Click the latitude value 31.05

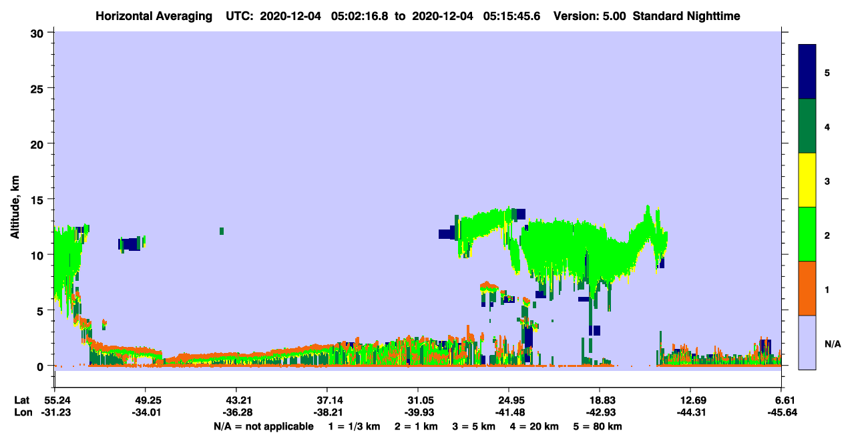[x=421, y=400]
